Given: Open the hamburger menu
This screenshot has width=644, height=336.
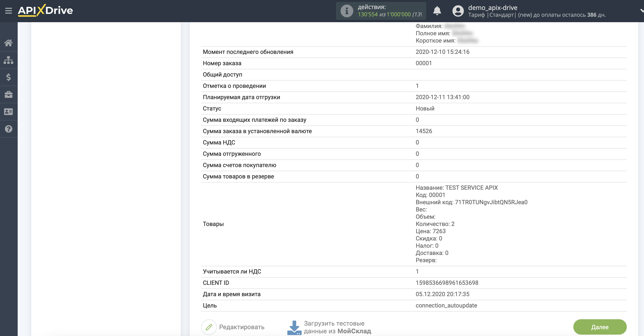Looking at the screenshot, I should 9,10.
